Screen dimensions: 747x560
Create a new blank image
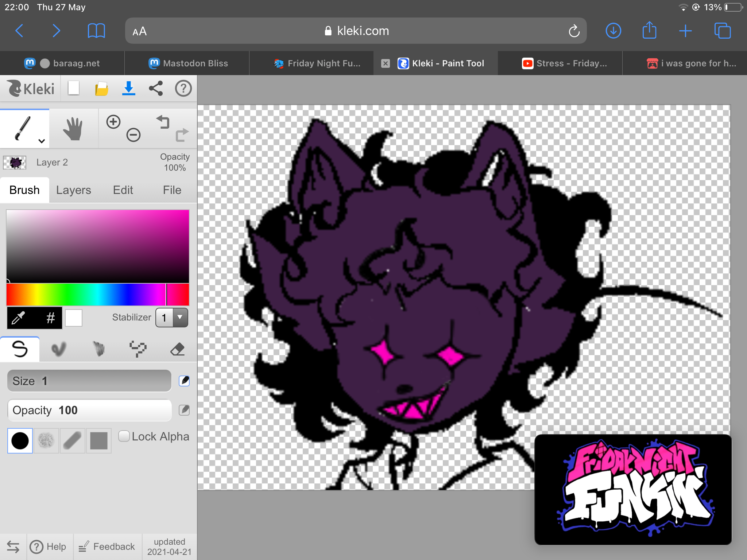(74, 89)
